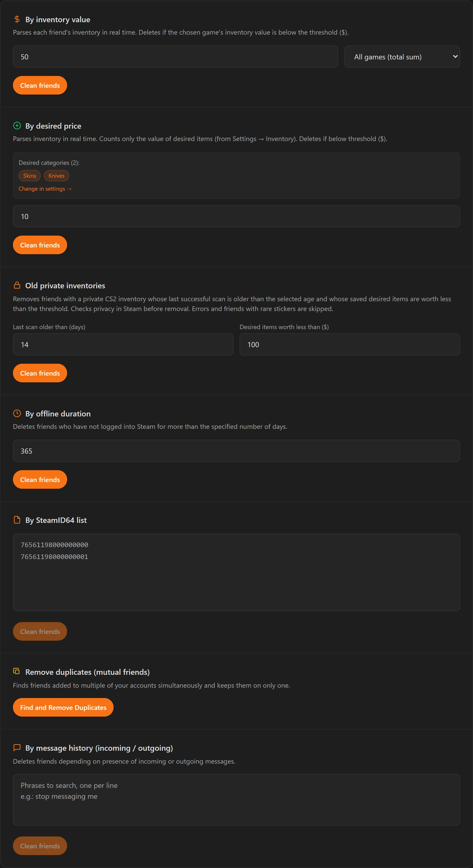473x868 pixels.
Task: Focus the desired price threshold field showing 10
Action: (x=236, y=216)
